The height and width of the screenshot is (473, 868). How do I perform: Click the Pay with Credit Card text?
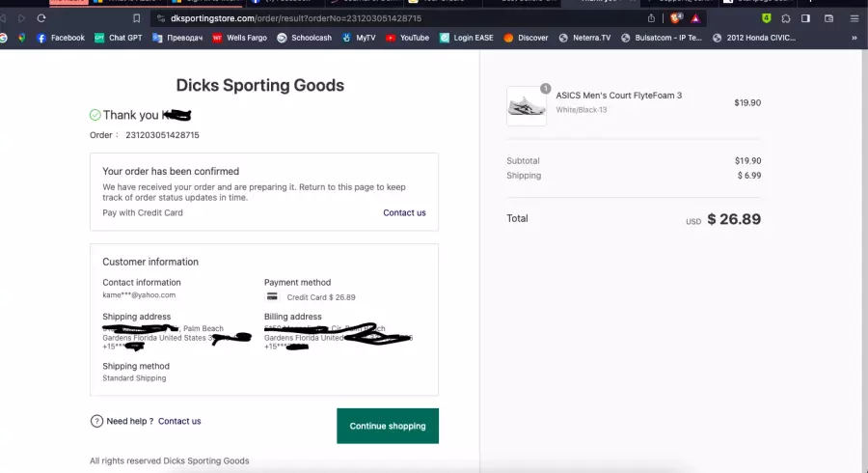click(143, 212)
